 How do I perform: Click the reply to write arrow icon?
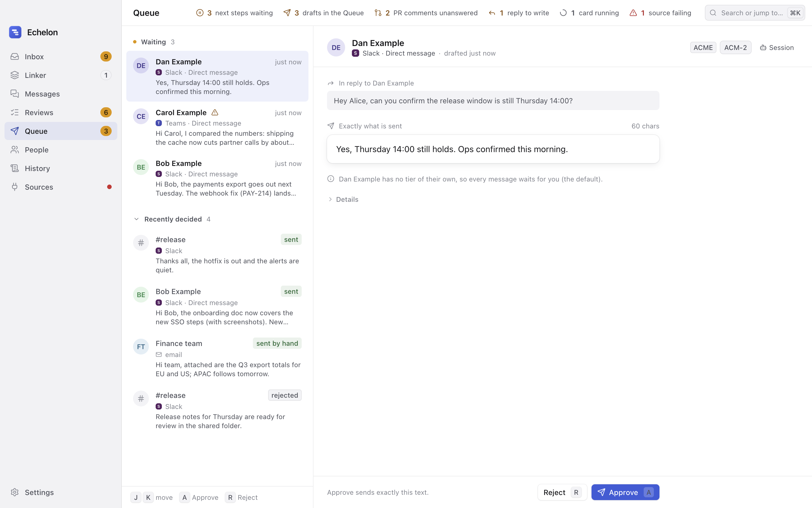click(x=492, y=13)
